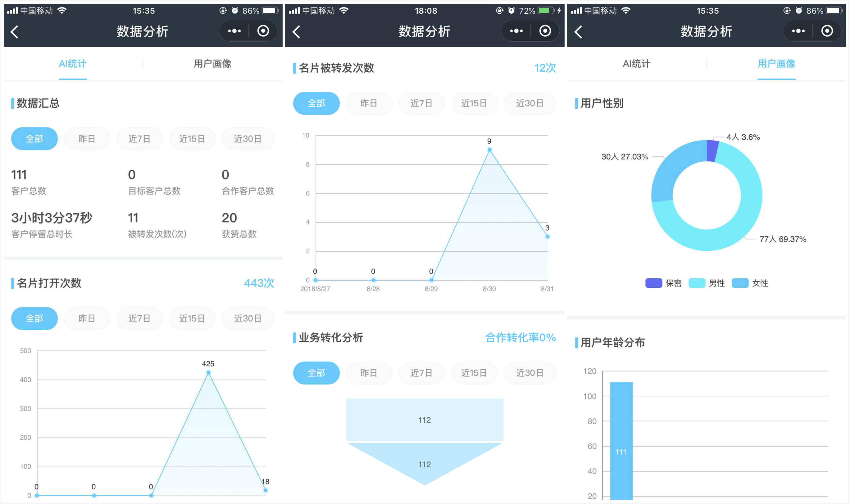Viewport: 850px width, 504px height.
Task: Select 近30日 filter under 名片被转发次数
Action: tap(530, 103)
